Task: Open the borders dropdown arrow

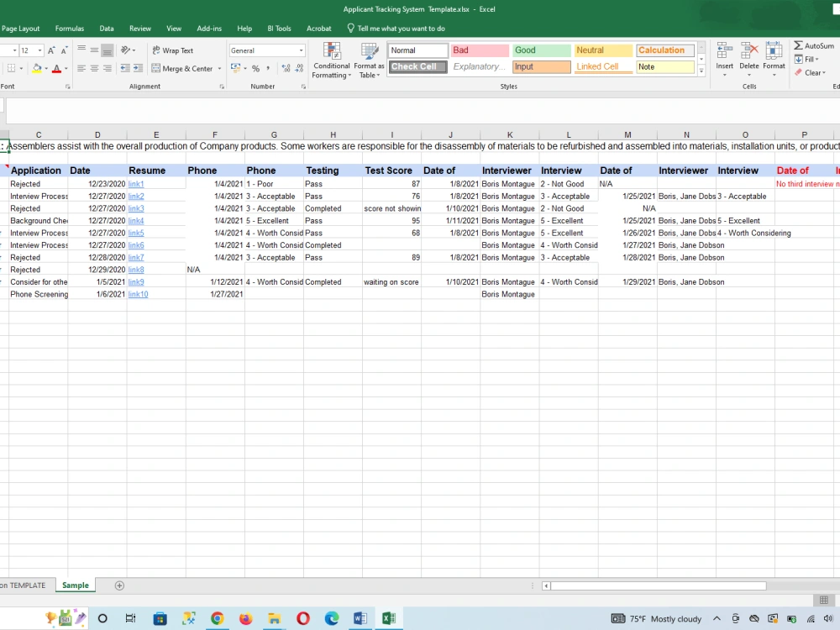Action: [x=22, y=69]
